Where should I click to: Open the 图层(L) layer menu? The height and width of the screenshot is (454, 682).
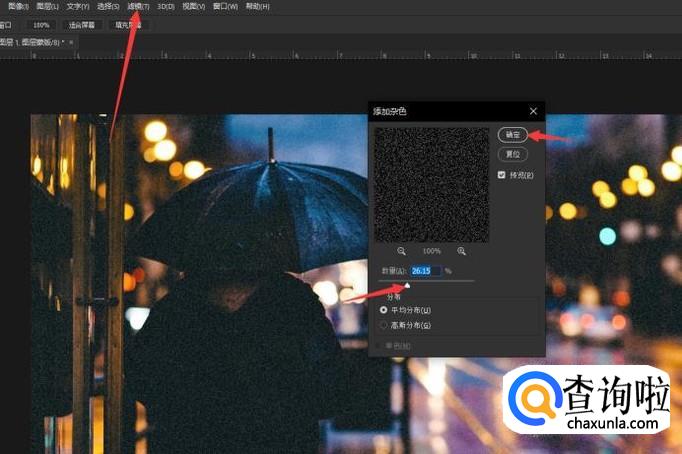pos(47,6)
